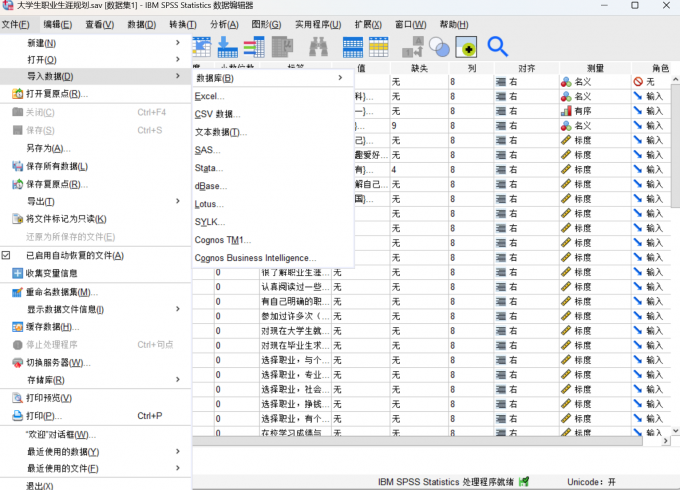Expand the 新建(N) submenu arrow
This screenshot has height=490, width=680.
pyautogui.click(x=178, y=42)
